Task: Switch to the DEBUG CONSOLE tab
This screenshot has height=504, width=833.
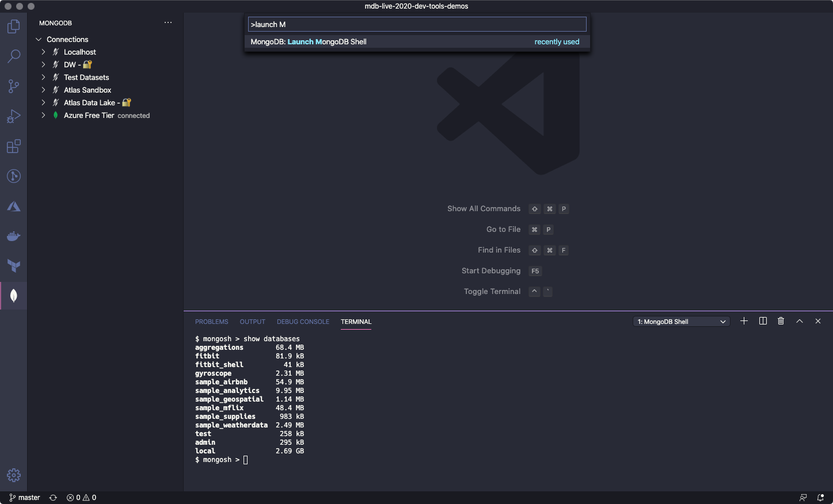Action: click(x=303, y=322)
